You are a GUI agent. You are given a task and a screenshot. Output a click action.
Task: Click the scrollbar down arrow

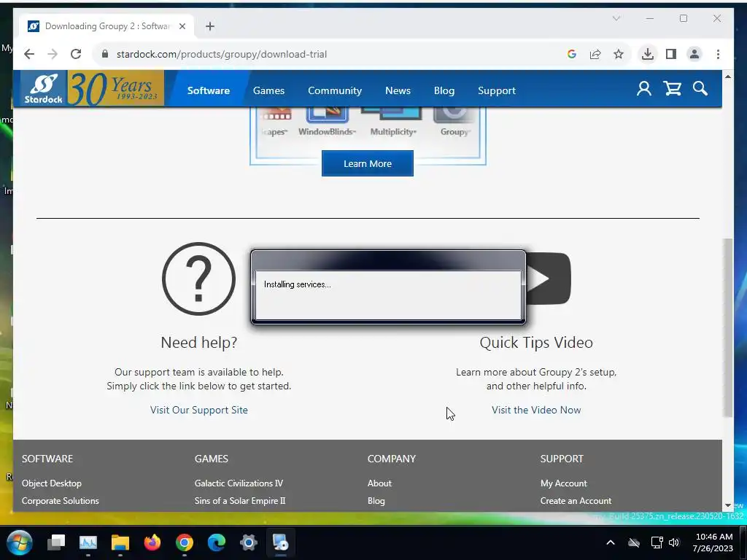pos(728,505)
